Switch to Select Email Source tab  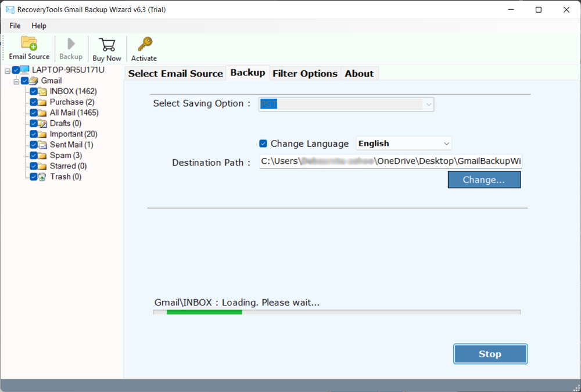point(175,73)
